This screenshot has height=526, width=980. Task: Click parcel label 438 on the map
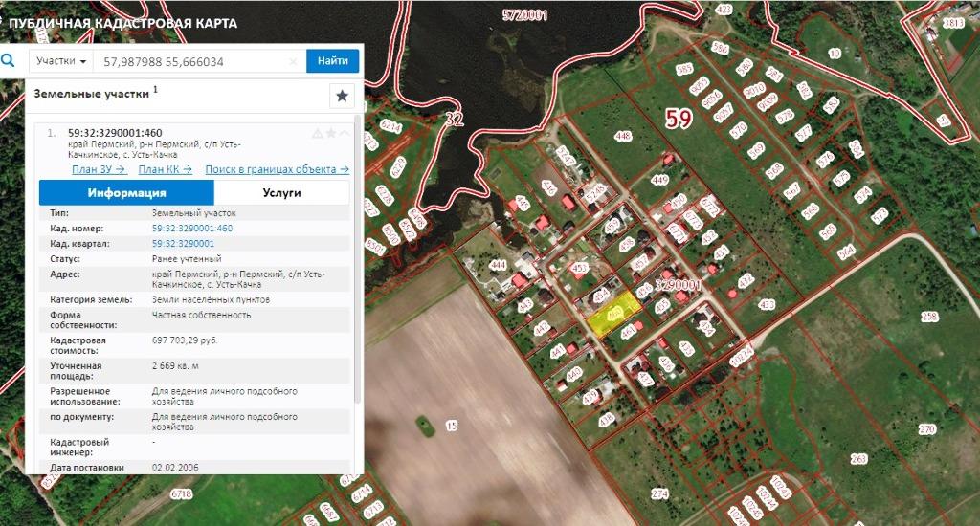tap(606, 421)
